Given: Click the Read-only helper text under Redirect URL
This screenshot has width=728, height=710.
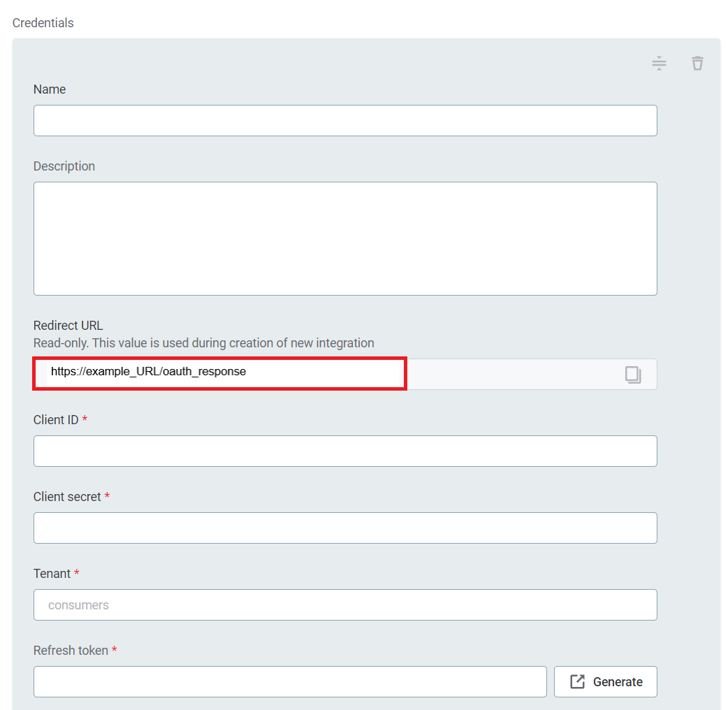Looking at the screenshot, I should (x=203, y=343).
